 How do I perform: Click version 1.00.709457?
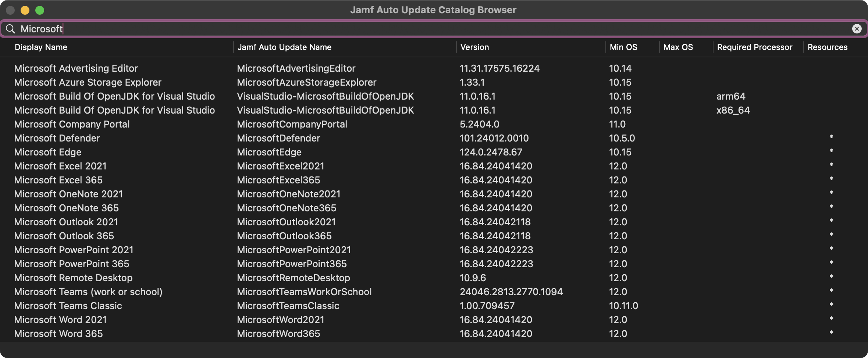point(487,306)
